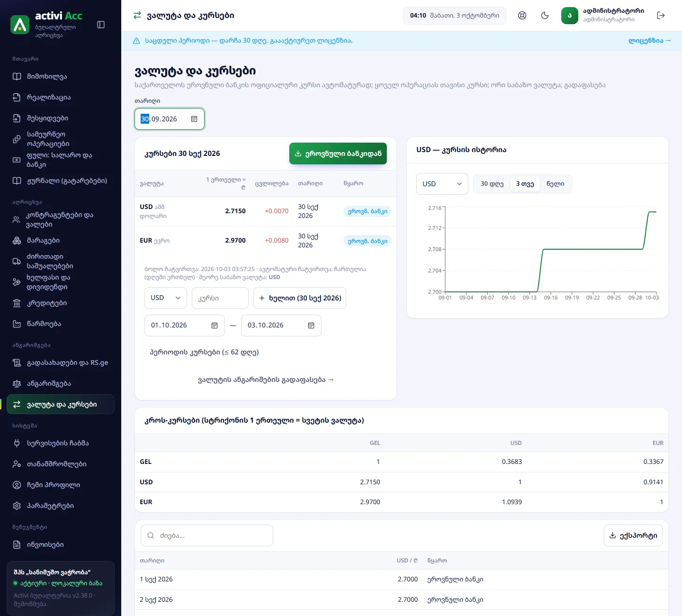
Task: Select the 30 დღე chart range
Action: click(492, 184)
